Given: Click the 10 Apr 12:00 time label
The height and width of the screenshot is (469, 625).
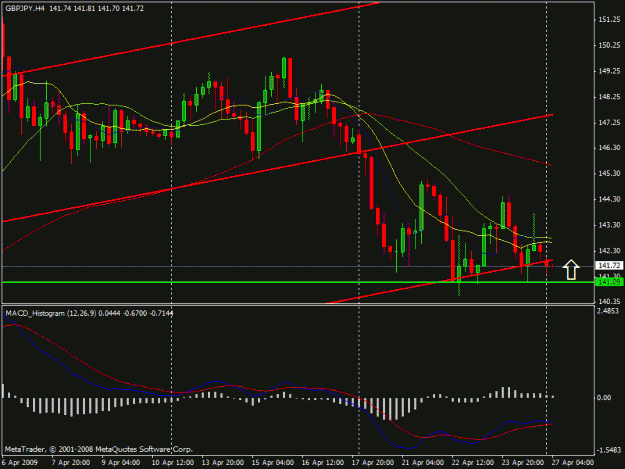Looking at the screenshot, I should point(173,463).
